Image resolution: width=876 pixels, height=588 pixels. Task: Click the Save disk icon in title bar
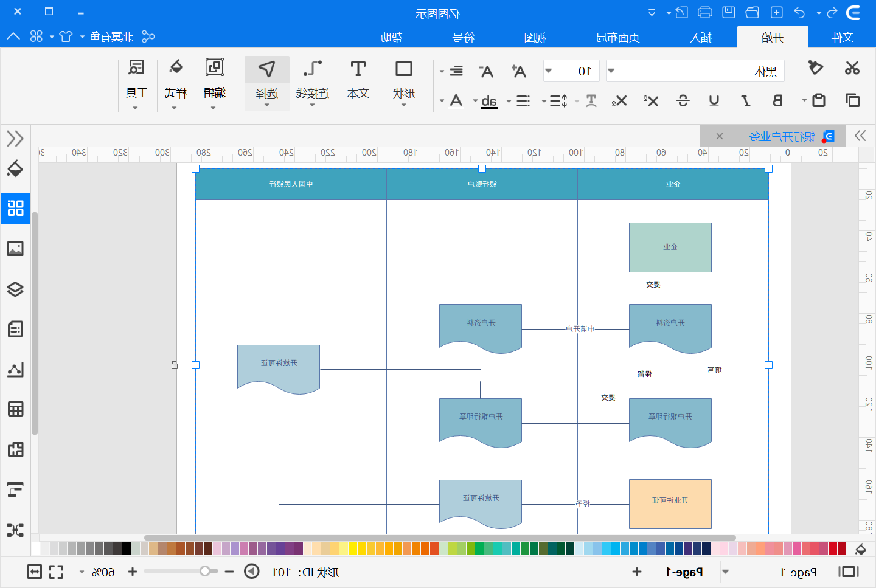pyautogui.click(x=729, y=12)
